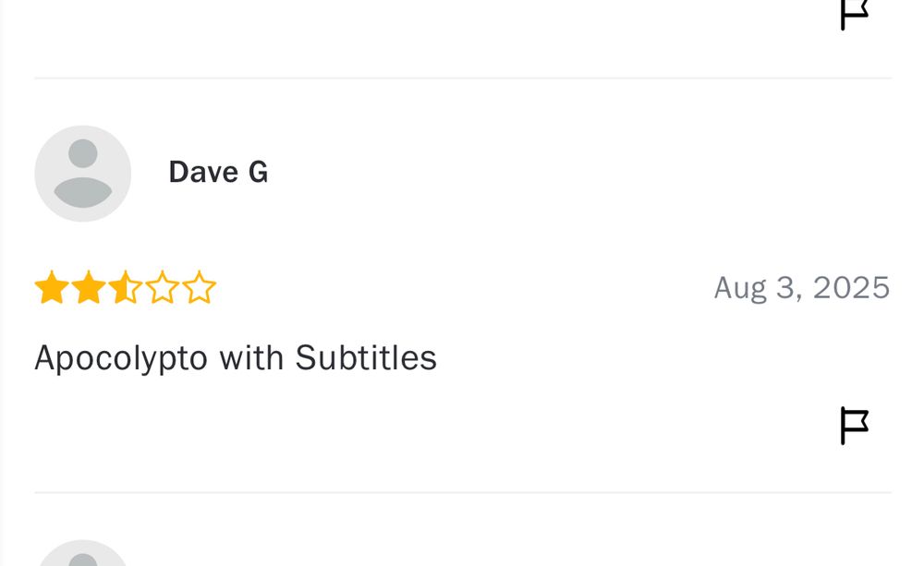Click "Aug" in the review date
Viewport: 924px width, 566px height.
tap(740, 288)
